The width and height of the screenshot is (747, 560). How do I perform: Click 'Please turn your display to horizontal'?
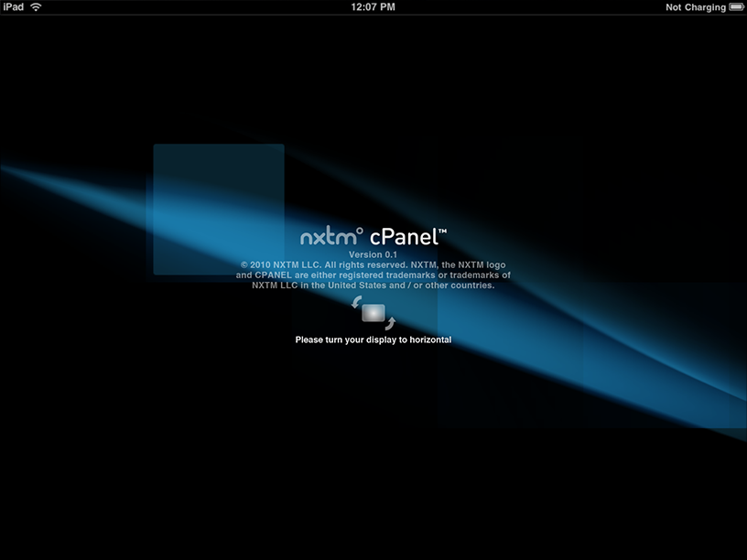(373, 339)
